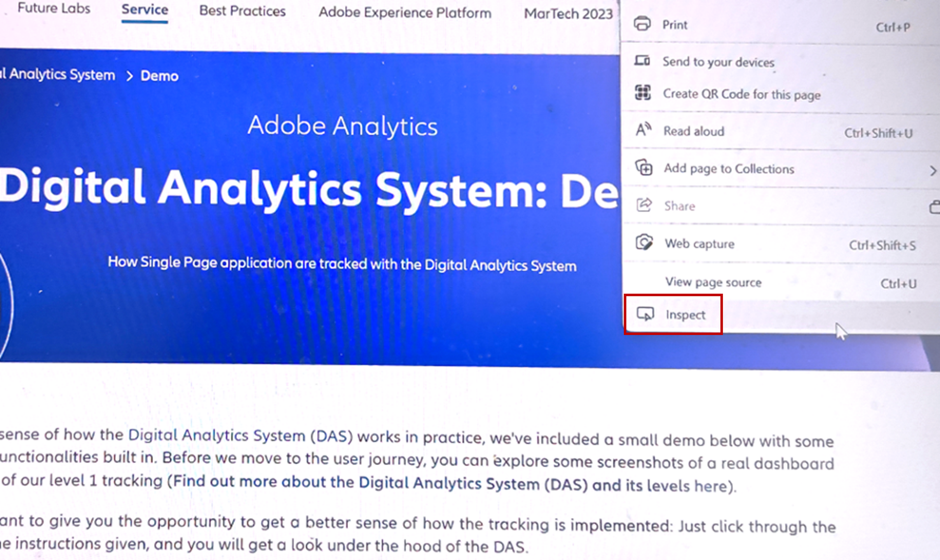Open the Best Practices navigation tab
This screenshot has height=560, width=940.
[x=242, y=11]
